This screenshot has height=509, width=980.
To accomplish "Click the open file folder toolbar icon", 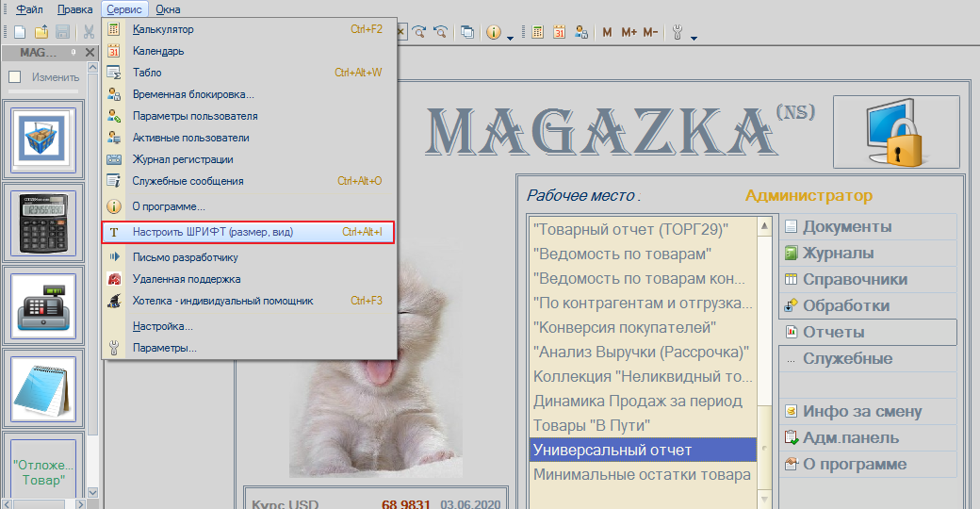I will 41,32.
